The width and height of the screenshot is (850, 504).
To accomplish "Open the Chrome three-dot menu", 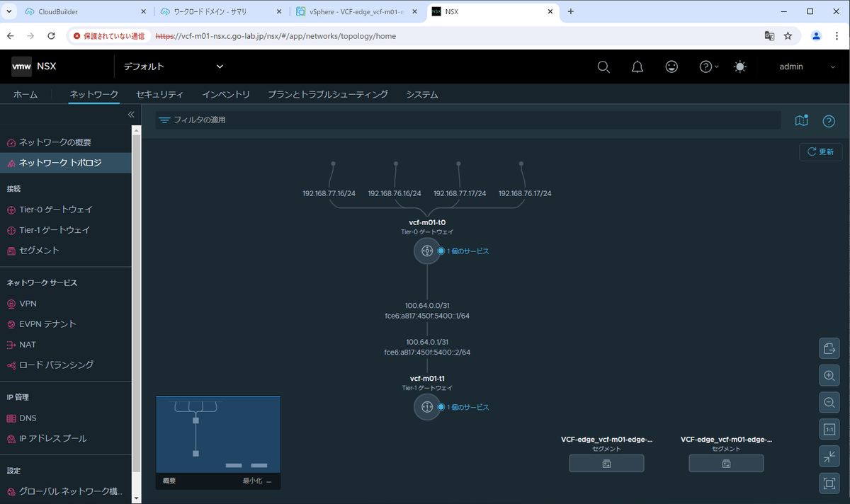I will pos(836,35).
